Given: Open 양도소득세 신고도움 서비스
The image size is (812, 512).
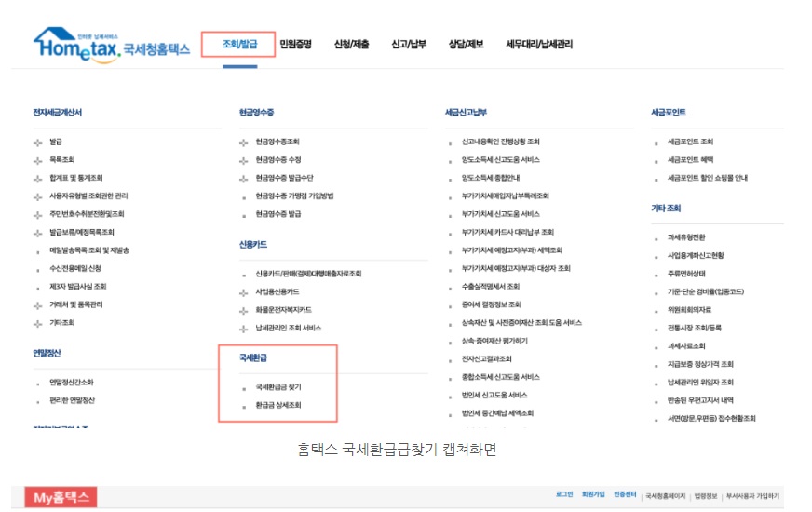Looking at the screenshot, I should coord(501,159).
